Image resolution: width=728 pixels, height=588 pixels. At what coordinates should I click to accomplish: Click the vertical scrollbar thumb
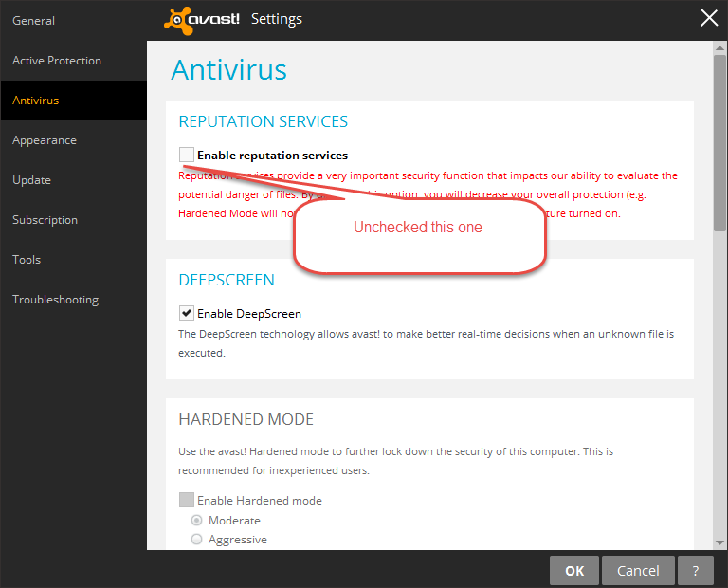click(x=719, y=142)
